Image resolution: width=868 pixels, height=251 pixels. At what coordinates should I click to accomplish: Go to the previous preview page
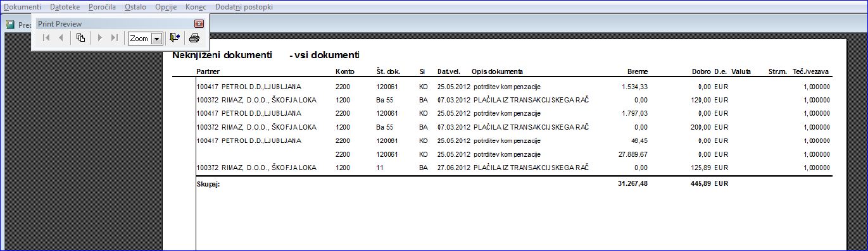[61, 38]
